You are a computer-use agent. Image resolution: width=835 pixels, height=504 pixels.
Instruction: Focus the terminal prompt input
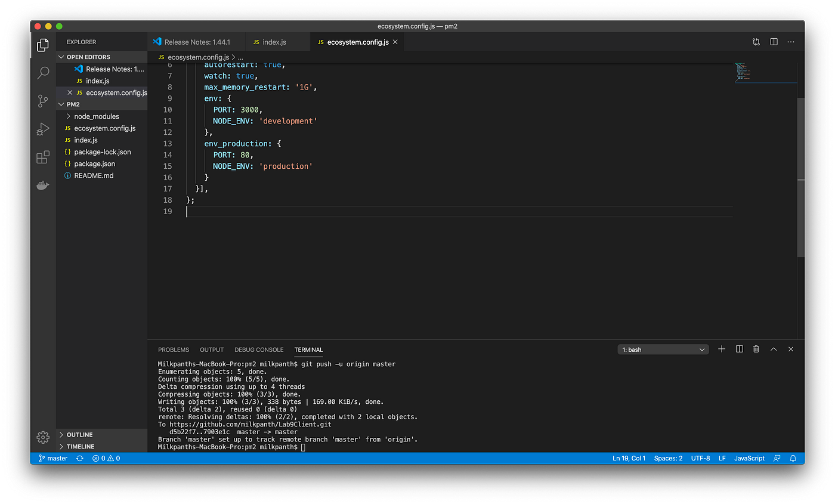coord(303,447)
